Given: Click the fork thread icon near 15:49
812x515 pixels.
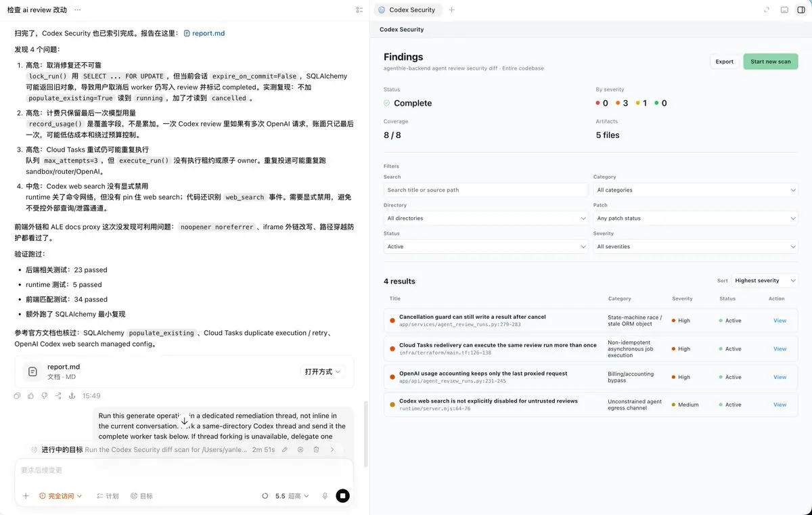Looking at the screenshot, I should point(72,396).
